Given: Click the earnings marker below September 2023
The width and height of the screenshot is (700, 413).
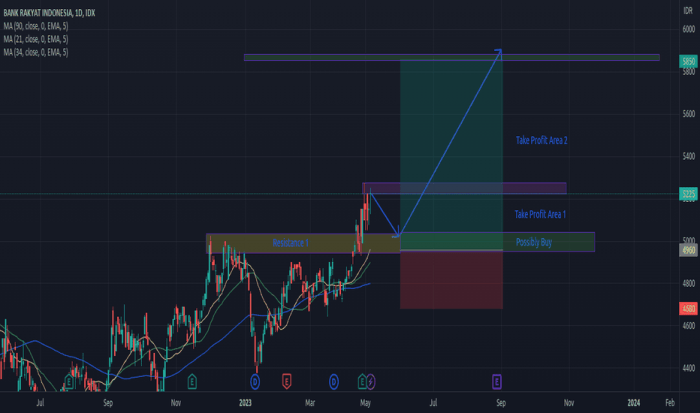Looking at the screenshot, I should 498,381.
